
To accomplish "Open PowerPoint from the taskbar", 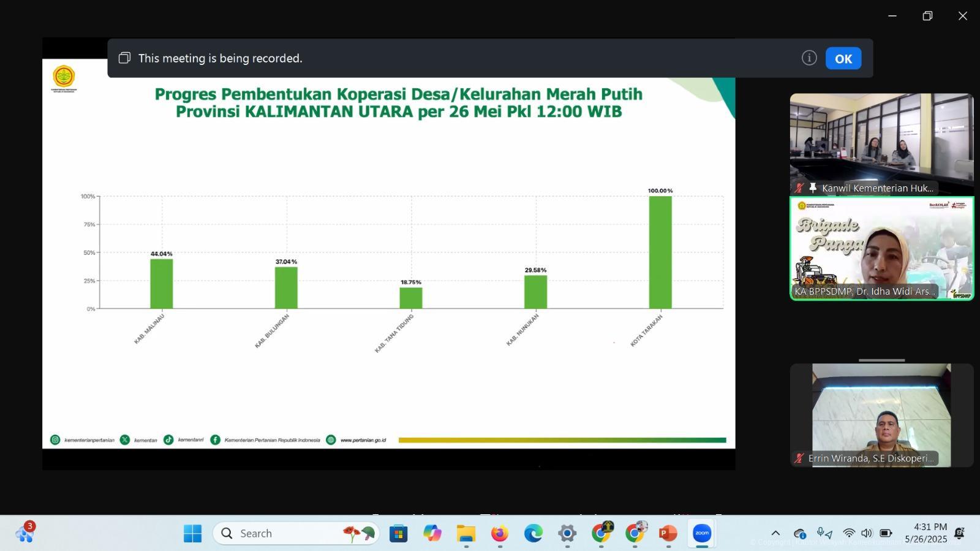I will 668,533.
